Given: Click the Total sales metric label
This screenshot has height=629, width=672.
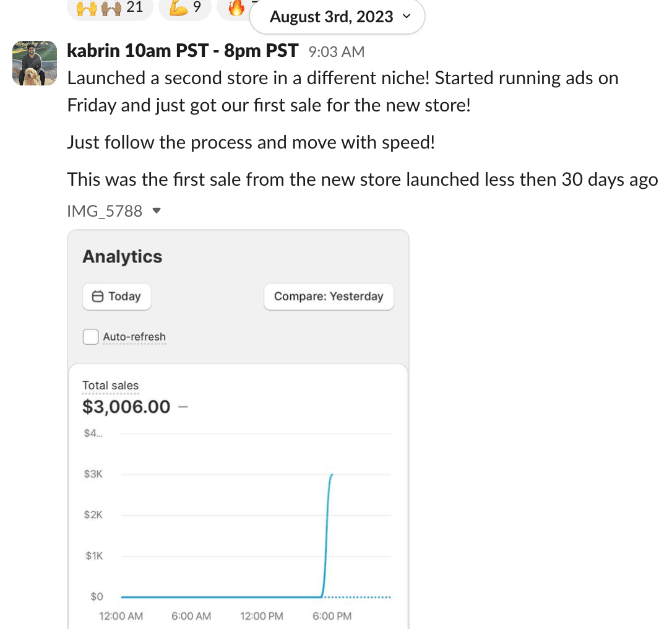Looking at the screenshot, I should [110, 385].
